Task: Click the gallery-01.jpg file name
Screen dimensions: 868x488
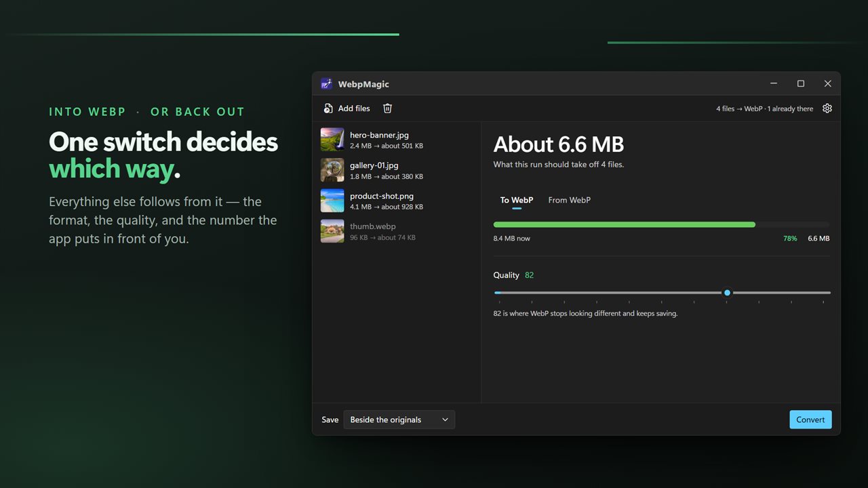Action: click(x=374, y=165)
